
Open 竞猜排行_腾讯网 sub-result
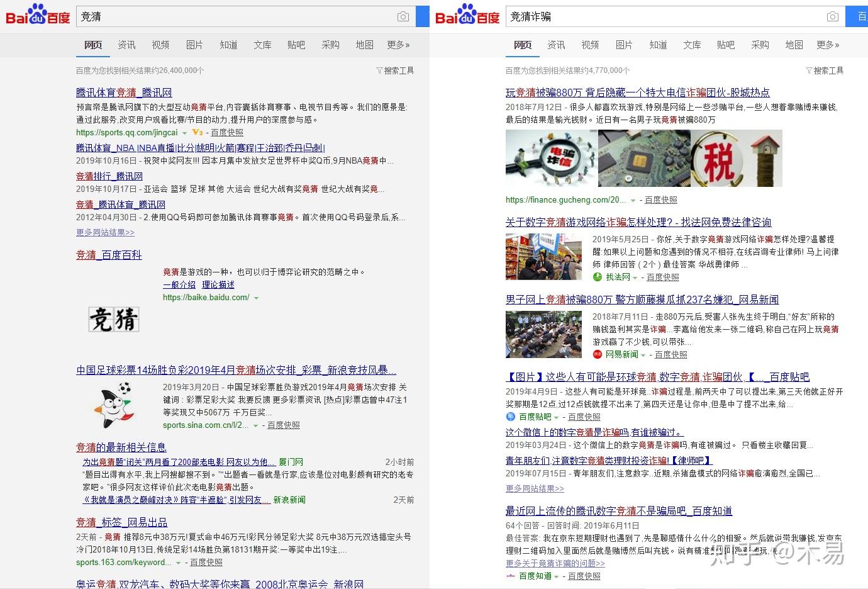pos(109,176)
